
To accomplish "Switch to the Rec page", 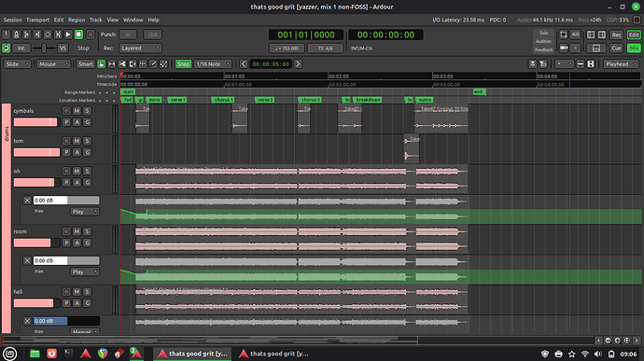I will click(x=616, y=35).
